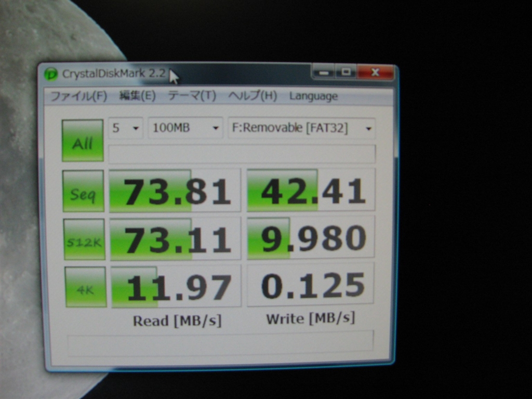Start the 512K random test
This screenshot has width=532, height=399.
(84, 240)
